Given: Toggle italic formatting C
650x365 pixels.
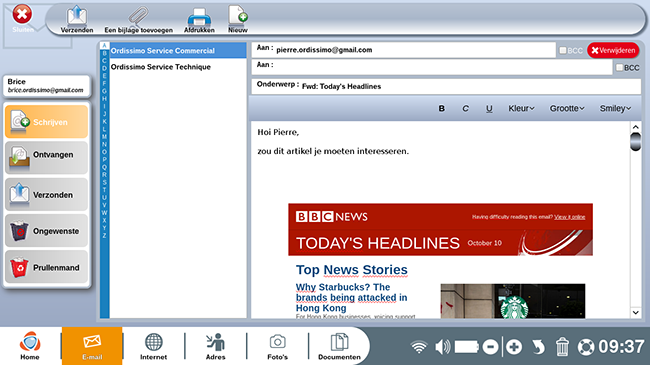Looking at the screenshot, I should coord(465,108).
